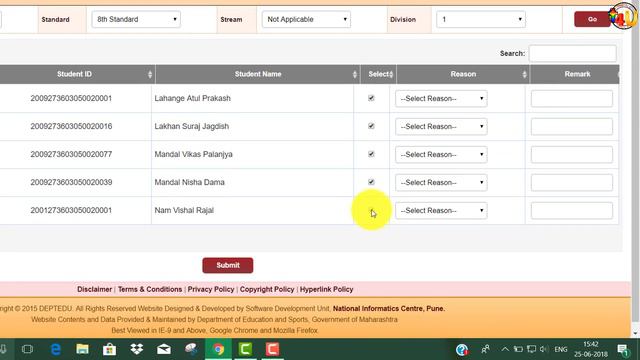Open the green Camtasia icon on the taskbar
The image size is (640, 360).
click(245, 349)
